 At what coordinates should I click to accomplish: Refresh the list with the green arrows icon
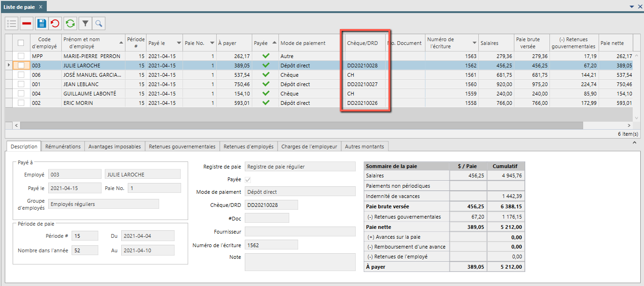coord(70,23)
